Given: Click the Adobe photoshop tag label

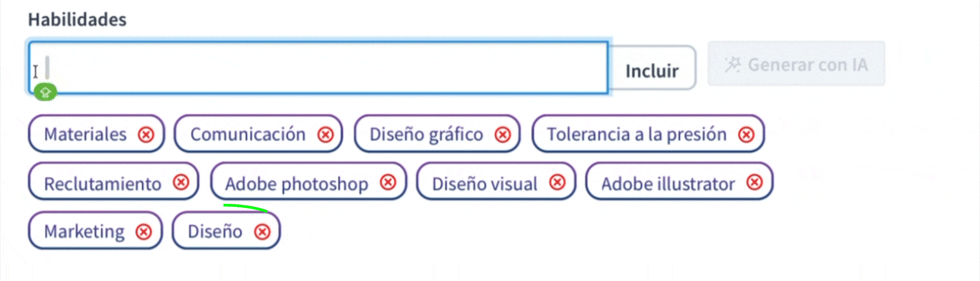Looking at the screenshot, I should (x=296, y=183).
